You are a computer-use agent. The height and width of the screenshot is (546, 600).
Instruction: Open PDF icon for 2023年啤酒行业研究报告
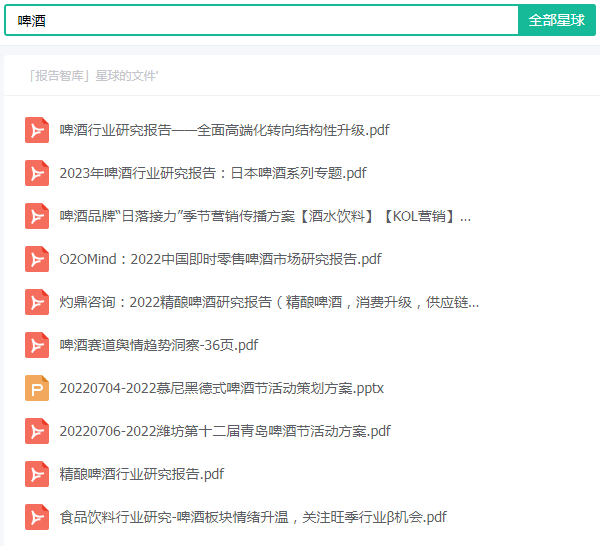(x=37, y=173)
